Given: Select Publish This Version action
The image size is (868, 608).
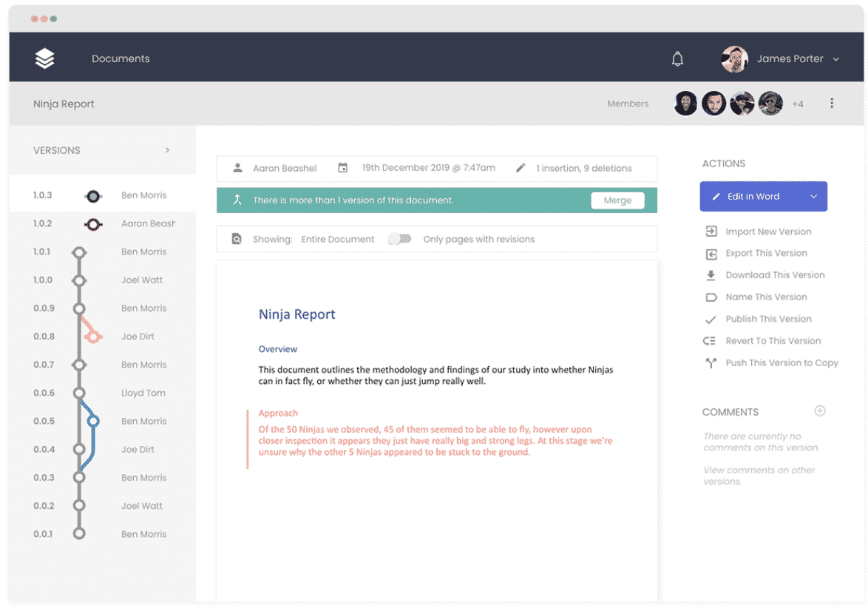Looking at the screenshot, I should point(768,319).
